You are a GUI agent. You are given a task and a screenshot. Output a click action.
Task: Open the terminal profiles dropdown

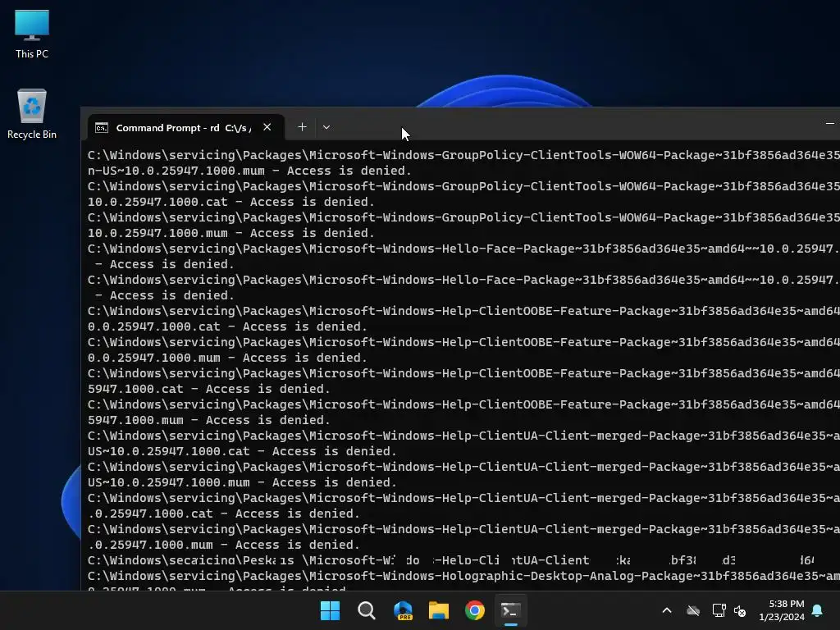click(326, 127)
